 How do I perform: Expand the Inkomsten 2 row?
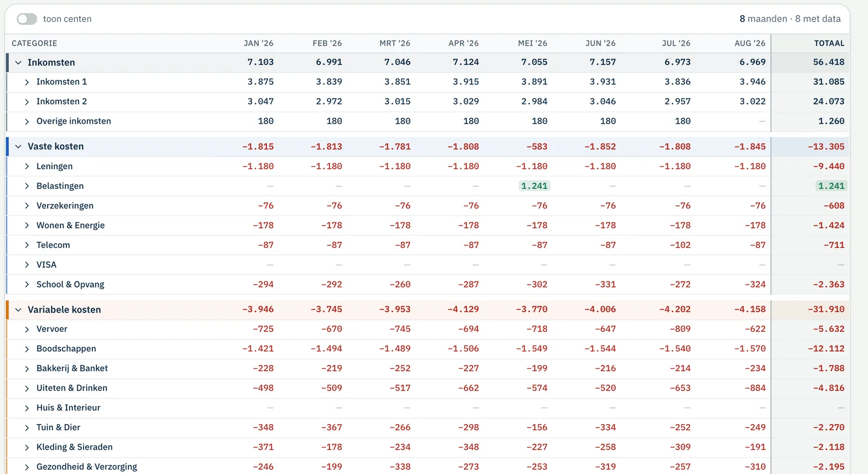click(x=27, y=101)
